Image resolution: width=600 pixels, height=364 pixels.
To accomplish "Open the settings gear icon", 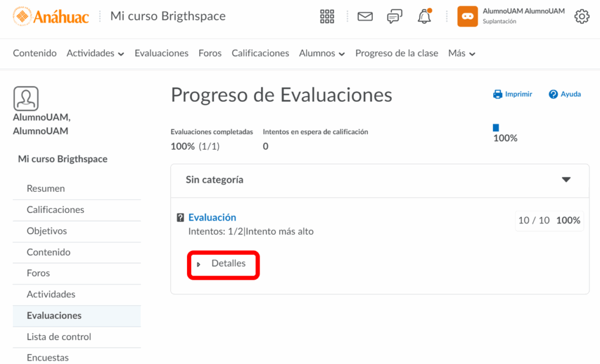I will point(581,16).
